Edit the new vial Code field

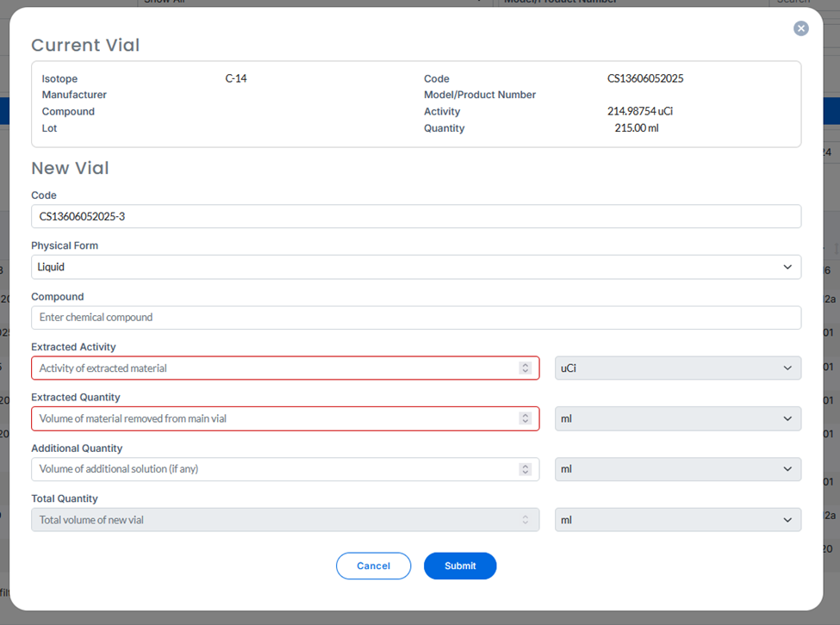416,216
